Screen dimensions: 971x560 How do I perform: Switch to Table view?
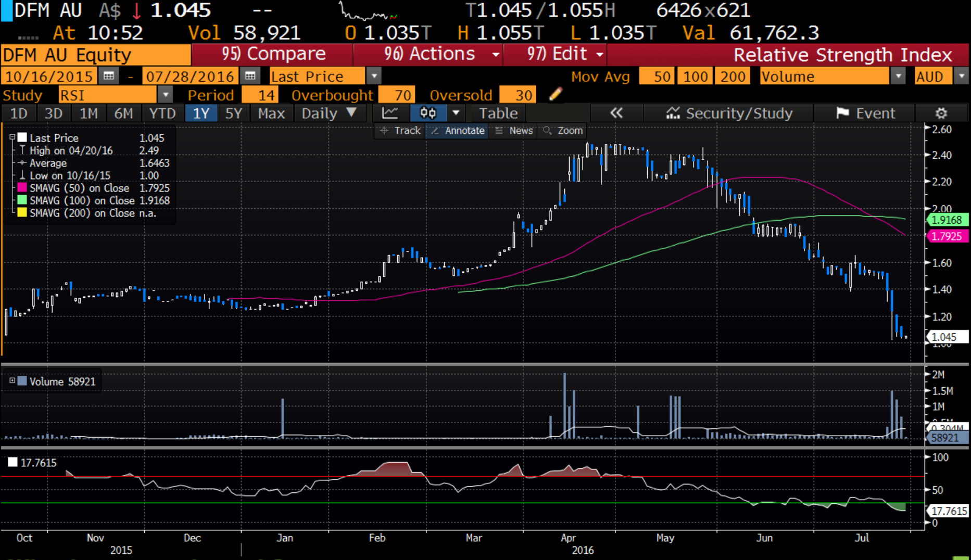coord(498,113)
